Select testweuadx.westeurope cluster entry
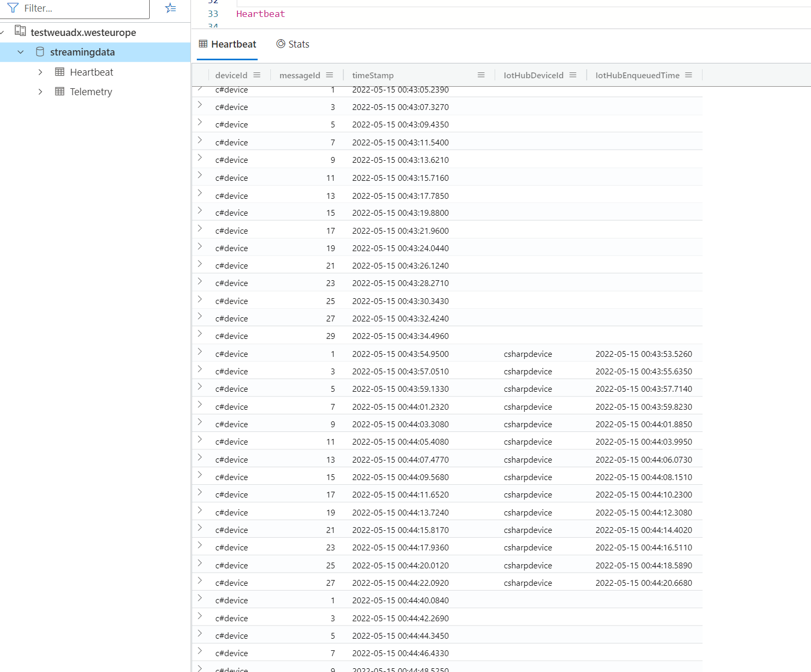 83,32
